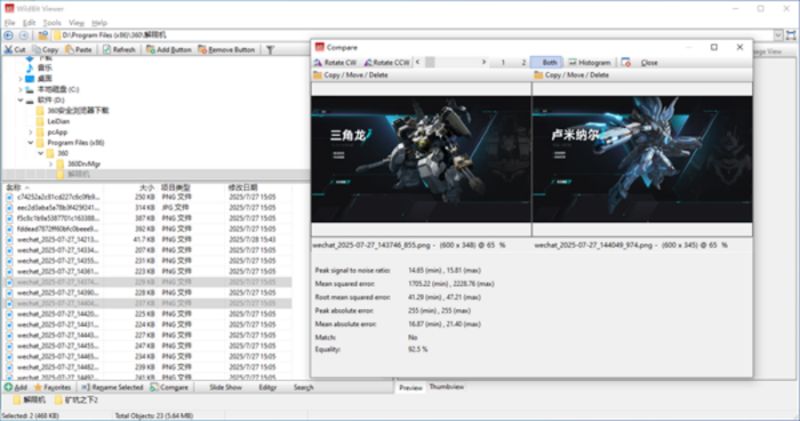Expand the 本地磁盘 (C:) drive node

click(x=20, y=89)
